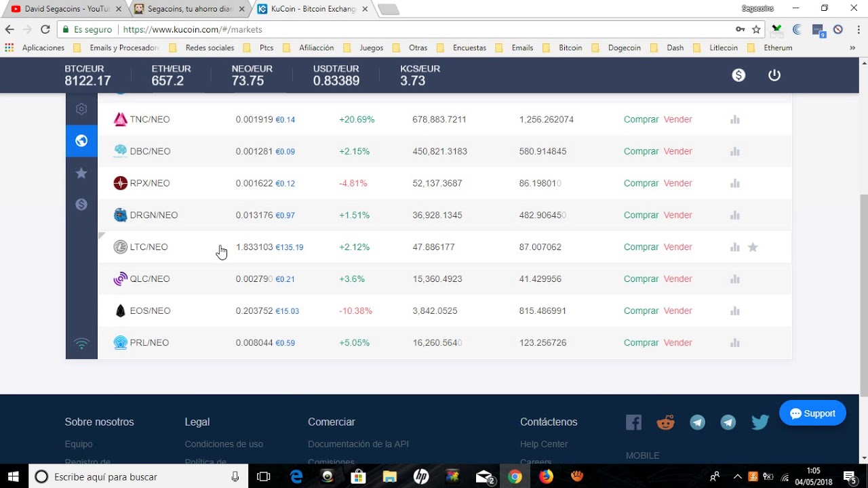Image resolution: width=868 pixels, height=488 pixels.
Task: Open the Afiliación bookmark folder
Action: tap(309, 48)
